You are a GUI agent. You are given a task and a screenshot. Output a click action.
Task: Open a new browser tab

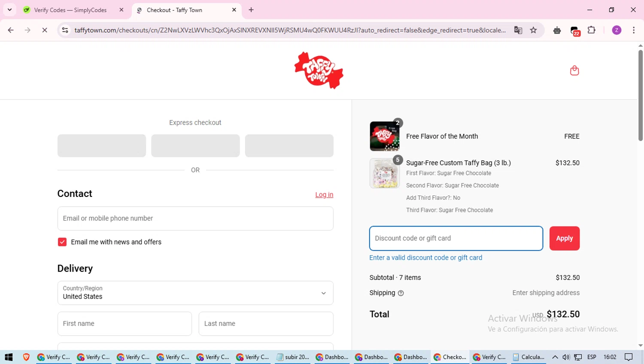(x=251, y=10)
